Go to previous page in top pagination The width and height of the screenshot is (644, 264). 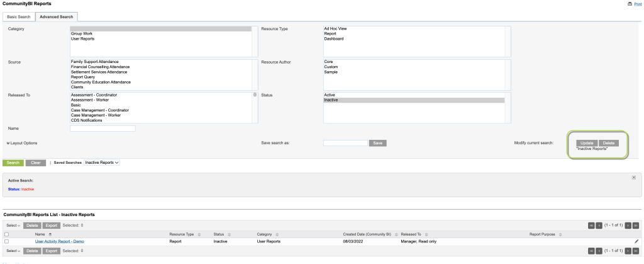point(599,226)
